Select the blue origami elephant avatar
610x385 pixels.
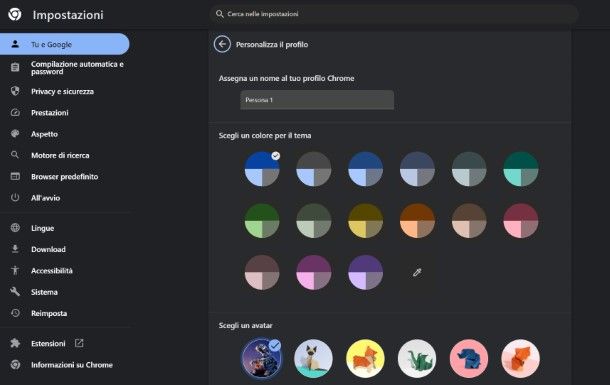tap(468, 358)
